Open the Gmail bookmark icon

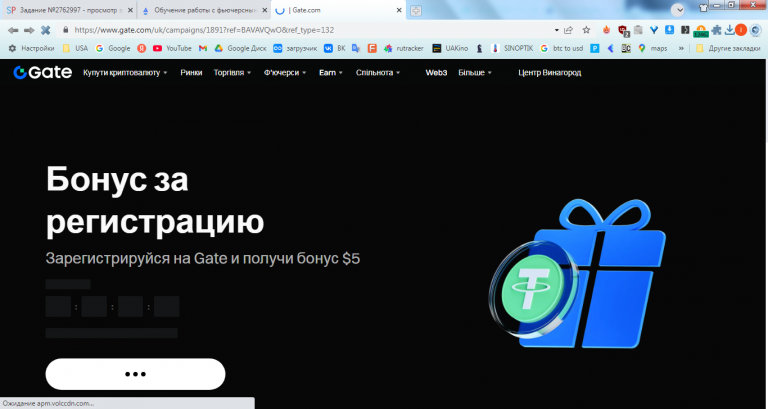[203, 48]
